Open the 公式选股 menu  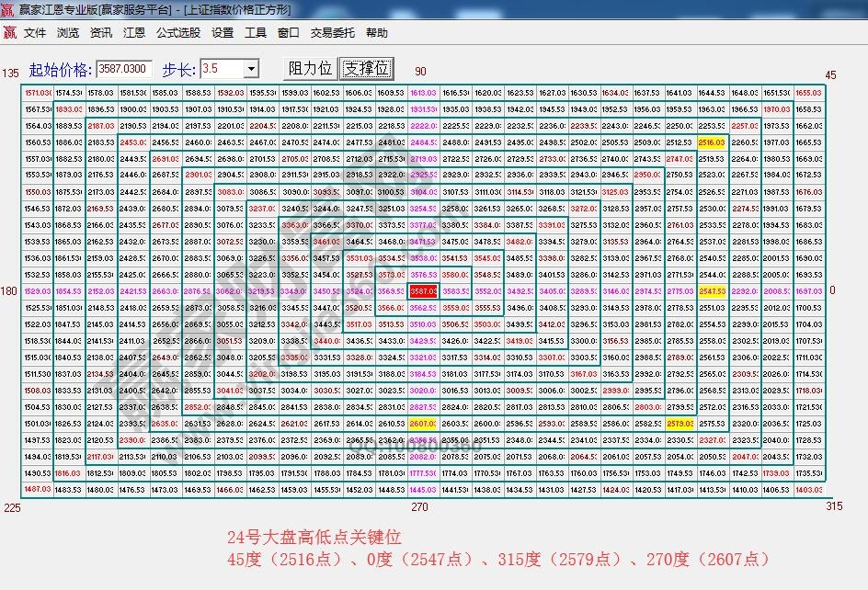pyautogui.click(x=177, y=32)
